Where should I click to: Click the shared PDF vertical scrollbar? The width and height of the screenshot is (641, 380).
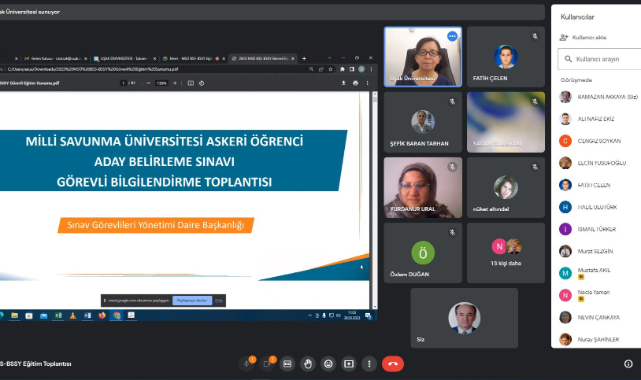(x=374, y=200)
